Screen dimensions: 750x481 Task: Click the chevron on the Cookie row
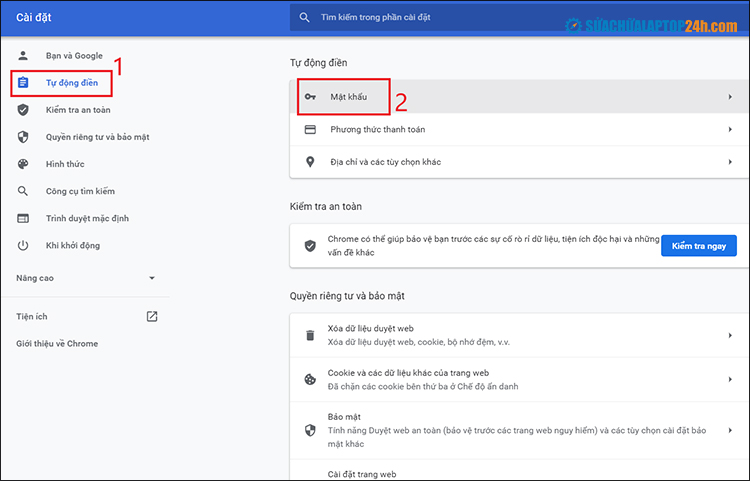tap(730, 380)
